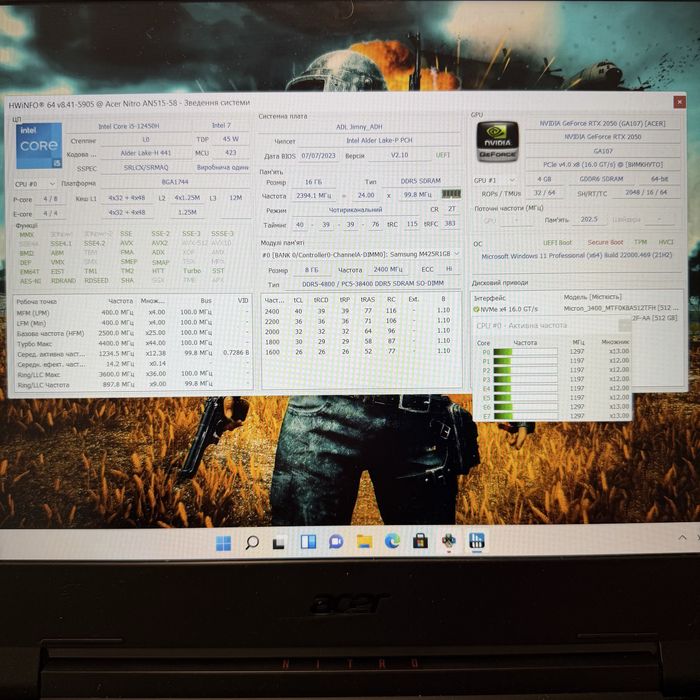700x700 pixels.
Task: Click the 'Microsoft Windows 11 Professional' OS line
Action: 576,256
